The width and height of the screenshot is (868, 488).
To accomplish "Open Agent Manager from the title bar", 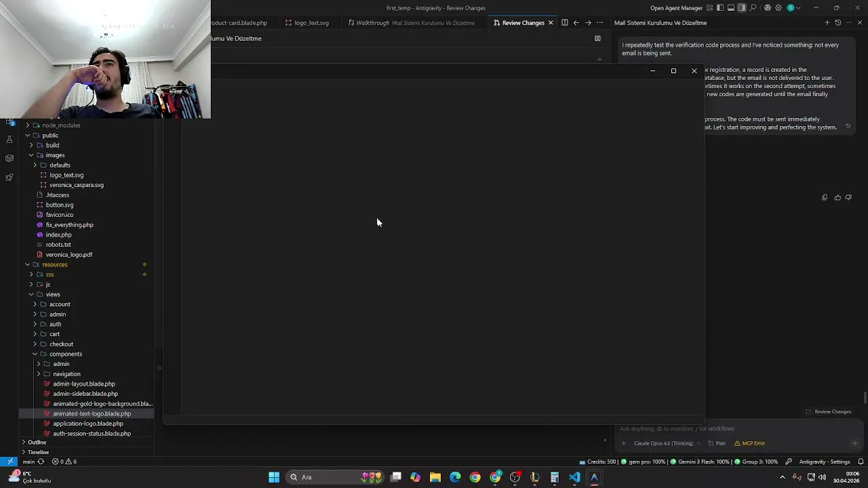I will coord(676,8).
